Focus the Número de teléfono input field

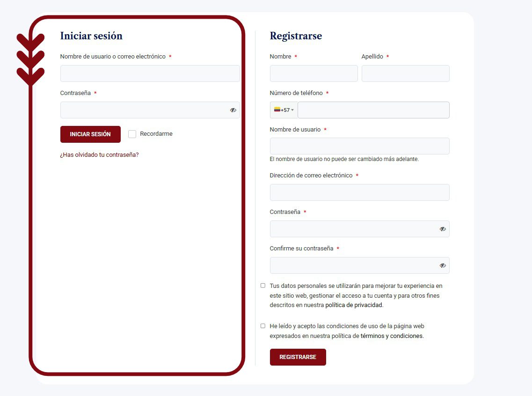pyautogui.click(x=373, y=110)
